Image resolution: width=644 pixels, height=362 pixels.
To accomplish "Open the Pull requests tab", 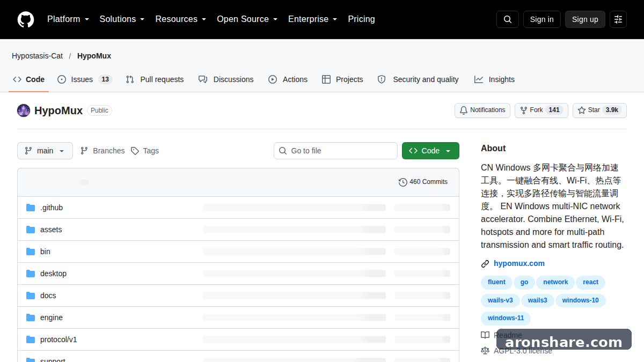I will point(155,79).
